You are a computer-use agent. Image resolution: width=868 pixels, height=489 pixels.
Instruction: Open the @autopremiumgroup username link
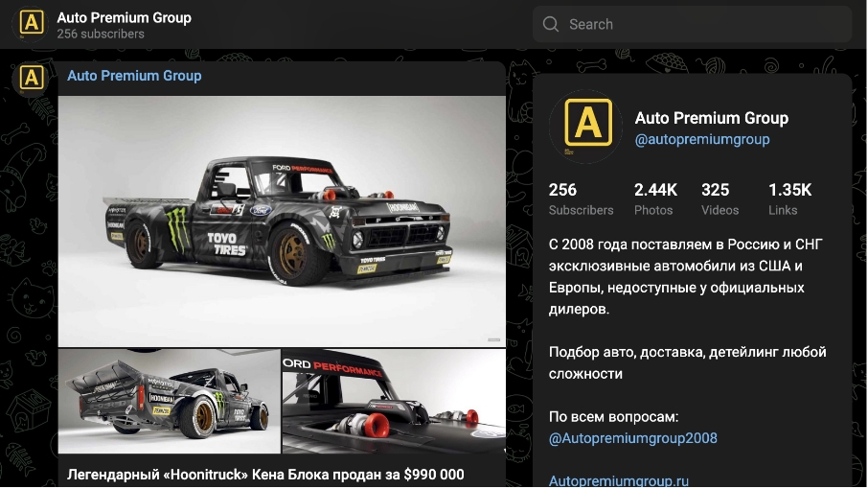[702, 139]
